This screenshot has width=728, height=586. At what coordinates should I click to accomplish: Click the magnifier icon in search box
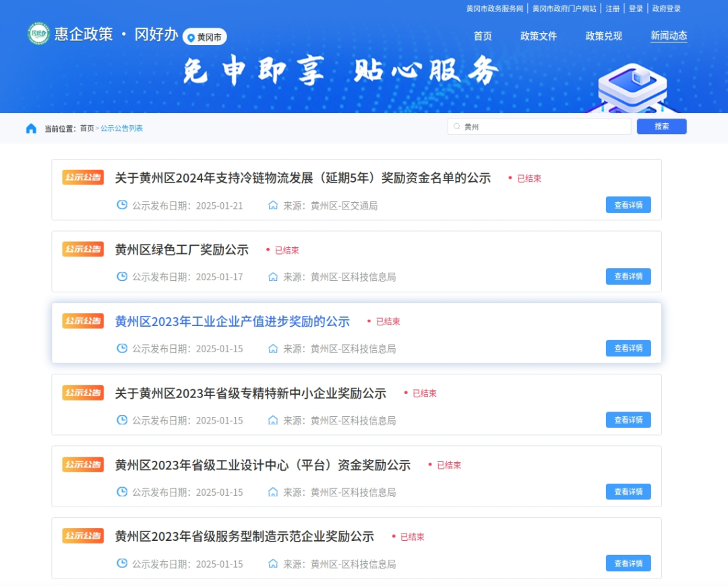coord(457,127)
